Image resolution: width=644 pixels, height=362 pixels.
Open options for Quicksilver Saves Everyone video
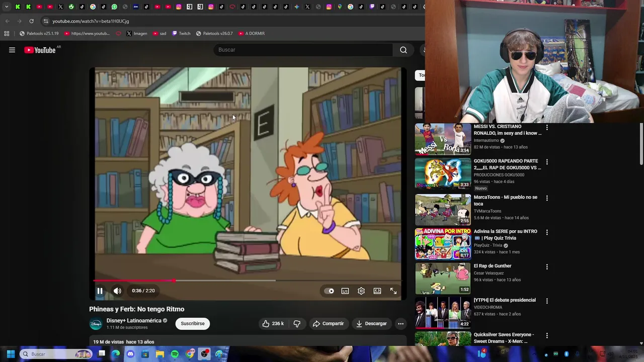coord(547,335)
